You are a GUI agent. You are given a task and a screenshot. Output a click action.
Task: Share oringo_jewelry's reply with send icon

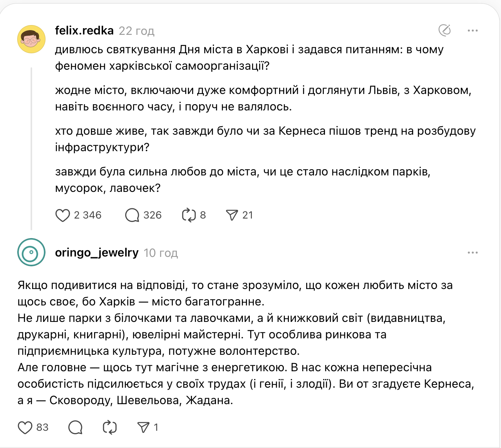143,427
